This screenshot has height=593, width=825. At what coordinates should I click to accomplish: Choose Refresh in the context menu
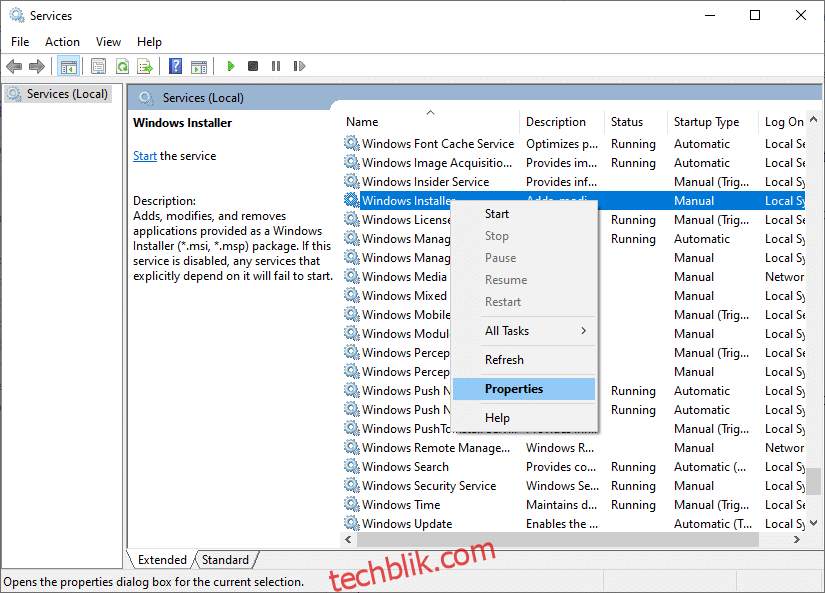(x=524, y=360)
